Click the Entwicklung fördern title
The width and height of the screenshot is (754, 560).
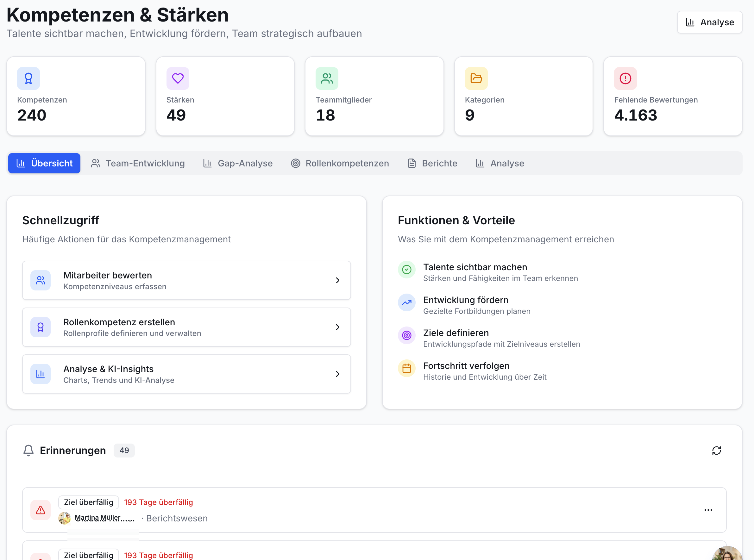pyautogui.click(x=466, y=300)
